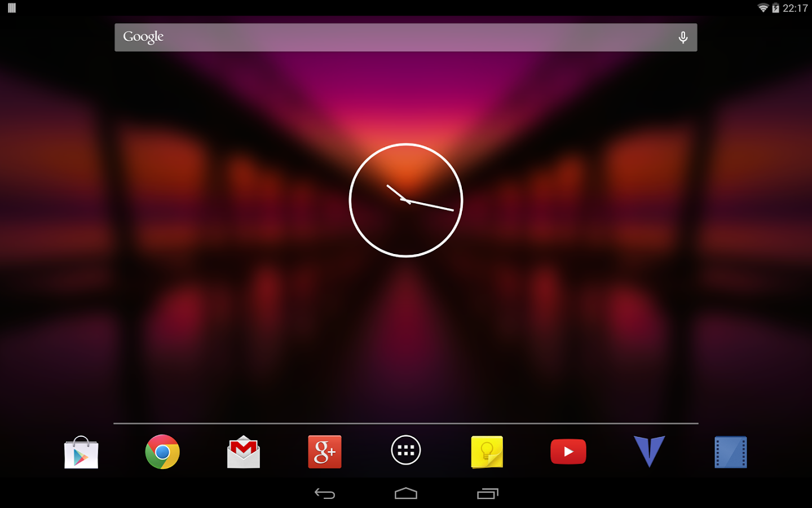Launch the Chrome browser
This screenshot has width=812, height=508.
click(x=162, y=452)
